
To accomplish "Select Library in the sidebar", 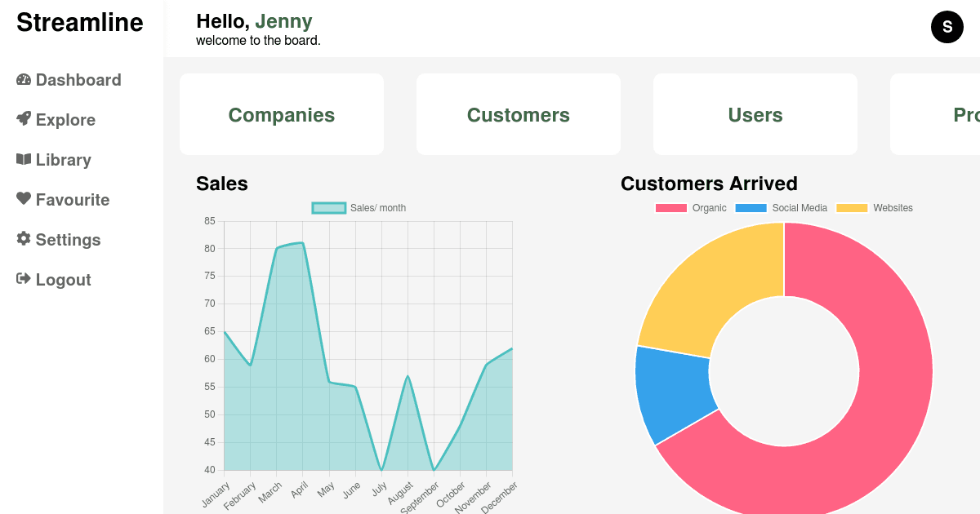I will point(54,160).
